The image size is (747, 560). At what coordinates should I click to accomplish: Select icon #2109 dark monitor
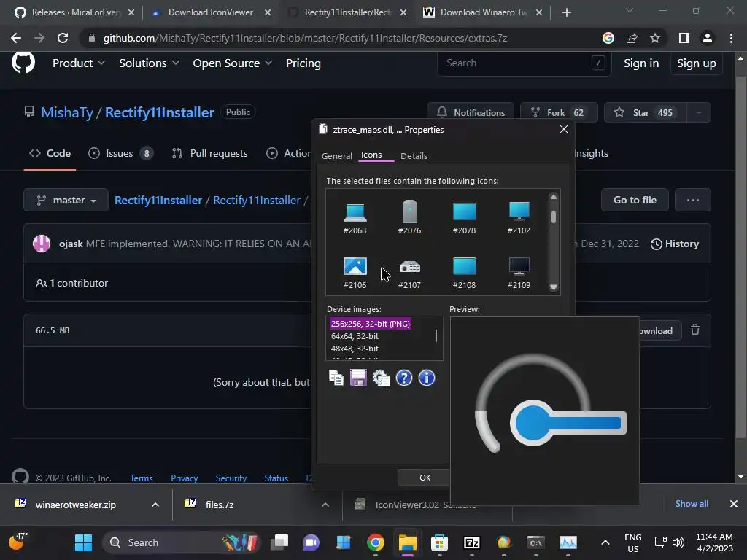pyautogui.click(x=519, y=273)
